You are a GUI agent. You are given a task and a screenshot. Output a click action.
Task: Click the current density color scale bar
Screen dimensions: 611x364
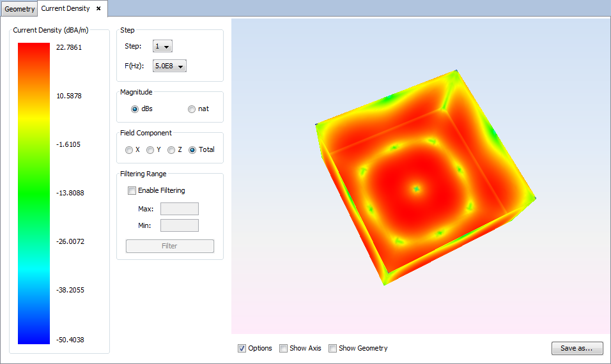[34, 193]
